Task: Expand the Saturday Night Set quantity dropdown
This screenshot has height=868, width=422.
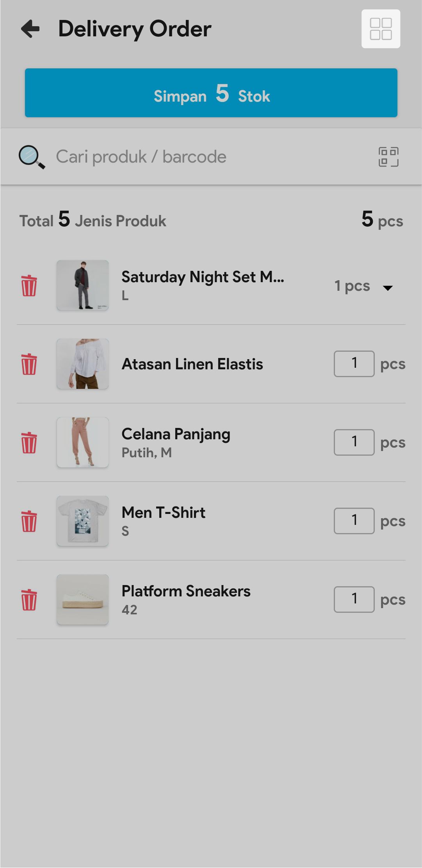Action: pos(387,288)
